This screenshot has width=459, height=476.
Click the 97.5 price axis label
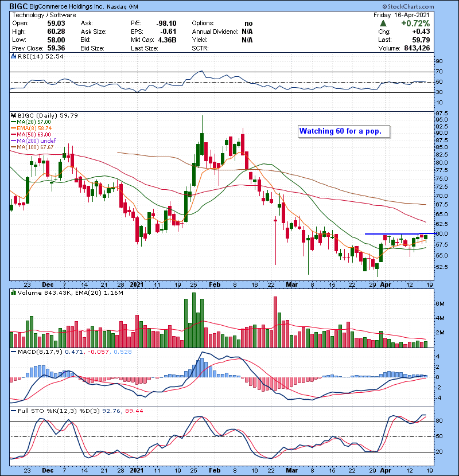tap(442, 113)
